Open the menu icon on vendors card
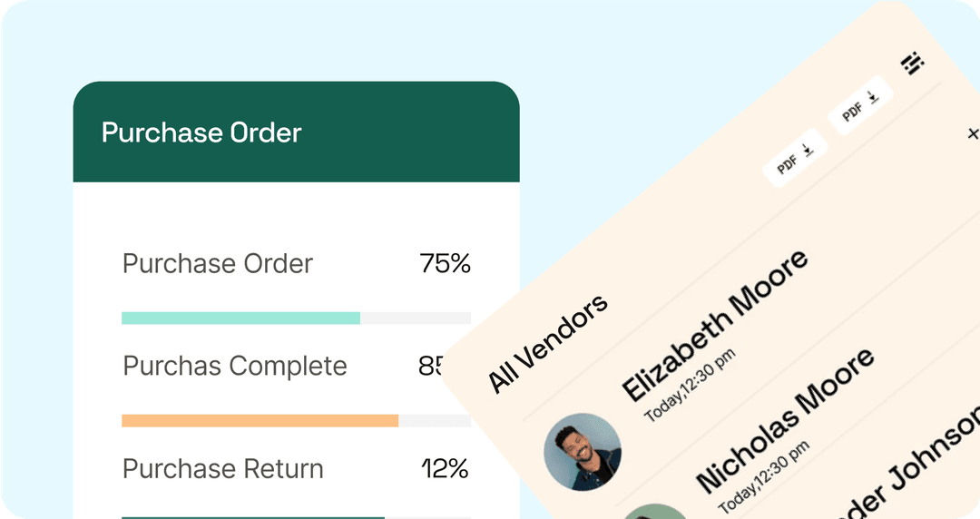The image size is (980, 519). pyautogui.click(x=912, y=63)
